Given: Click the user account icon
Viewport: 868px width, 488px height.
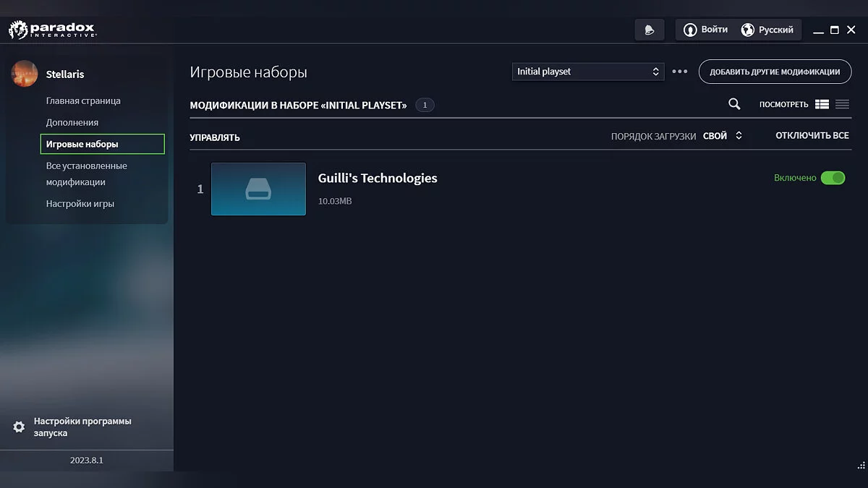Looking at the screenshot, I should click(x=690, y=30).
